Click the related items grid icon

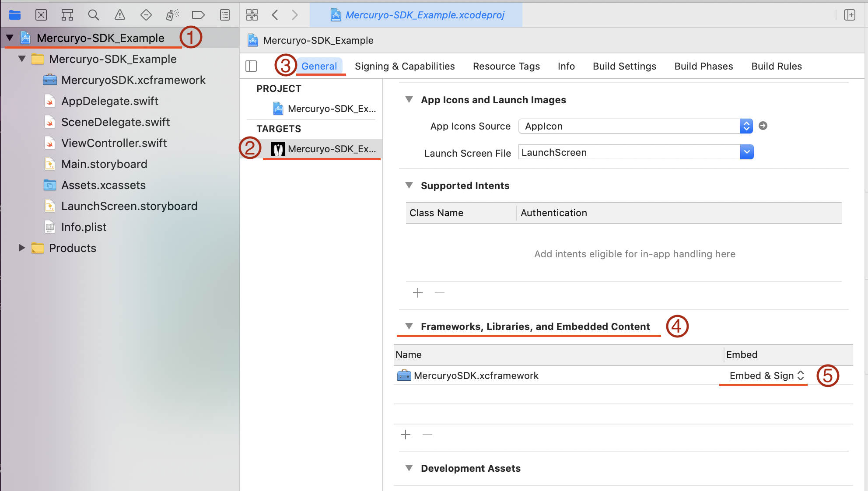252,15
